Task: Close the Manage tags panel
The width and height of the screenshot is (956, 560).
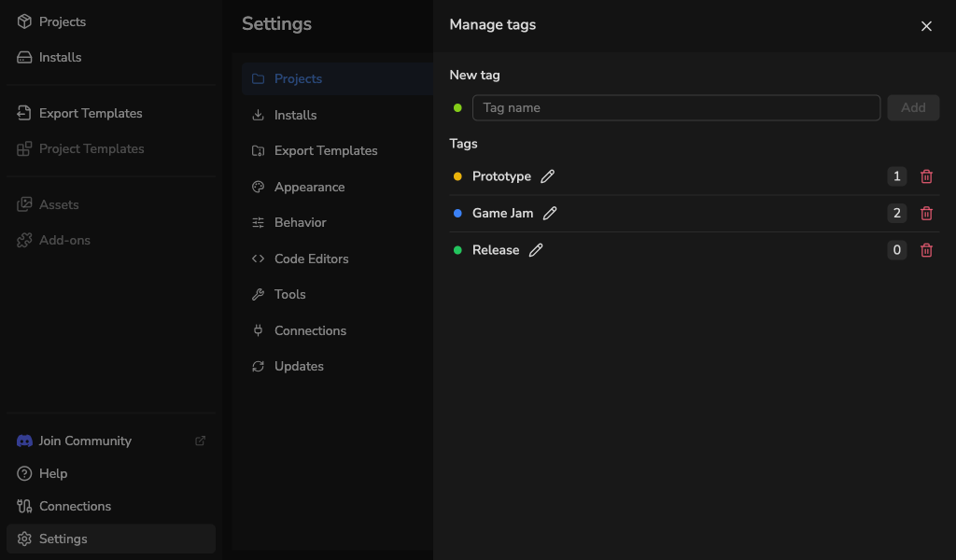Action: [926, 26]
